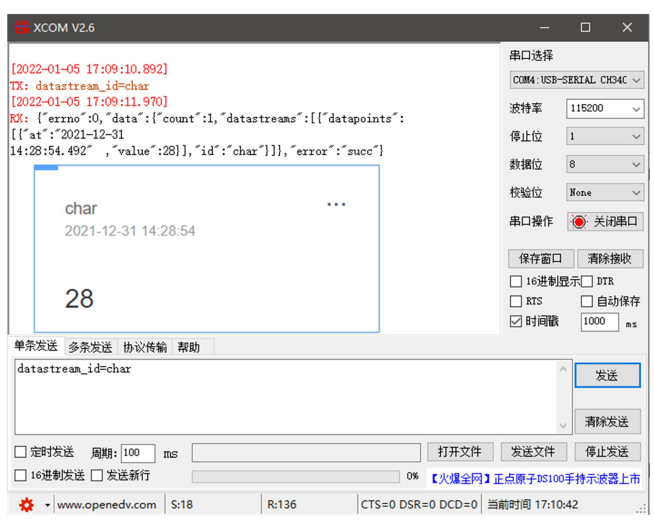Click the XCOM app icon in title bar
This screenshot has width=654, height=521.
(22, 27)
